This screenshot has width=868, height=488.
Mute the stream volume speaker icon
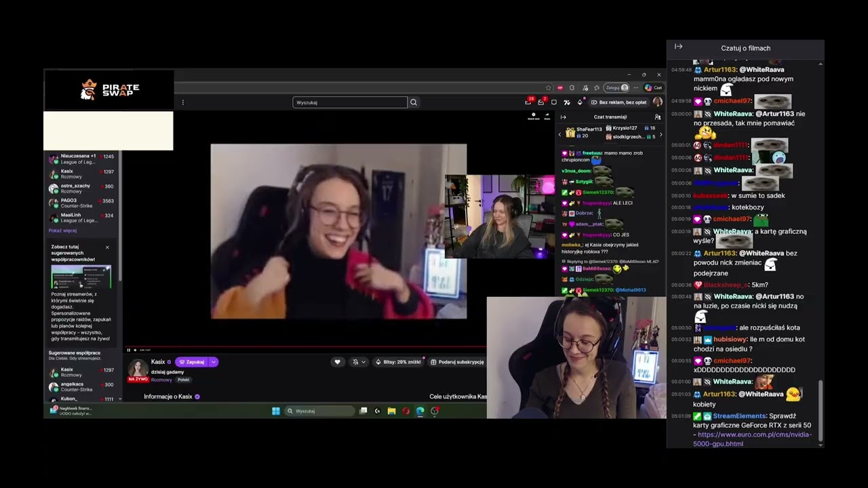coord(134,350)
